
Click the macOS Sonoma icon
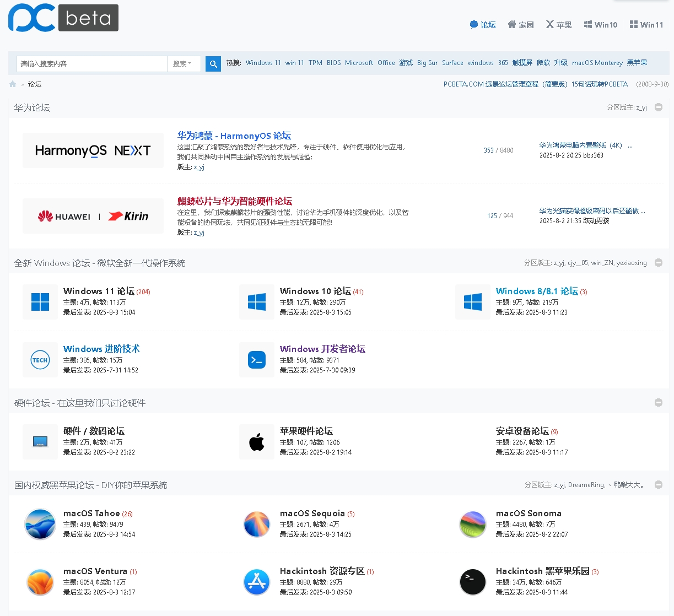[473, 524]
